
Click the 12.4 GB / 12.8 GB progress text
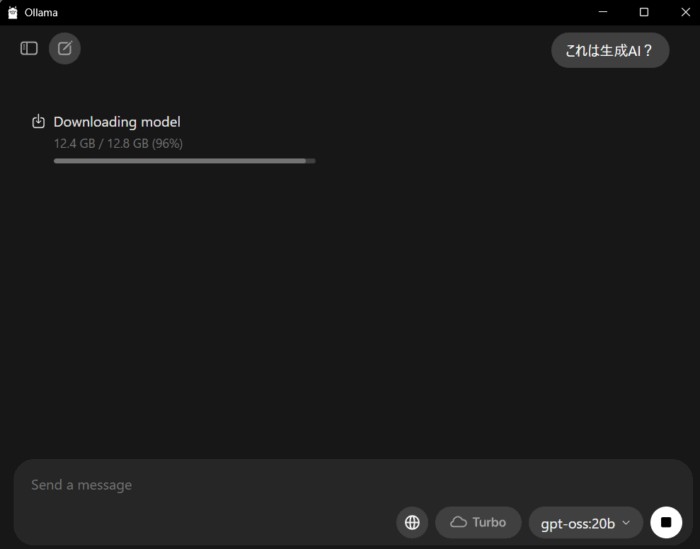pyautogui.click(x=118, y=144)
